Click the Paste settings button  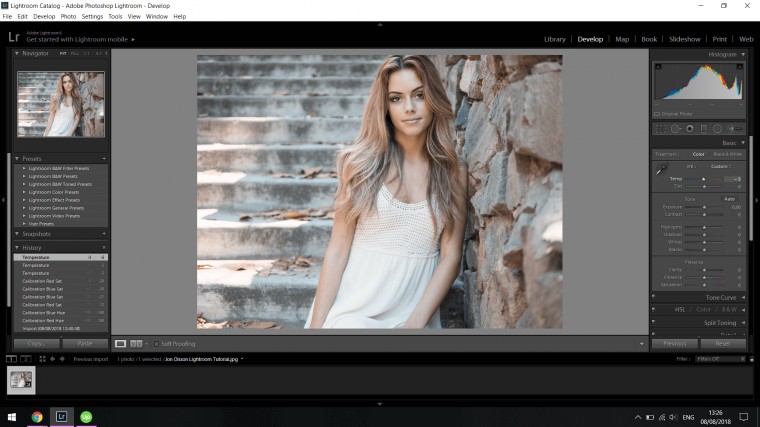click(x=85, y=344)
